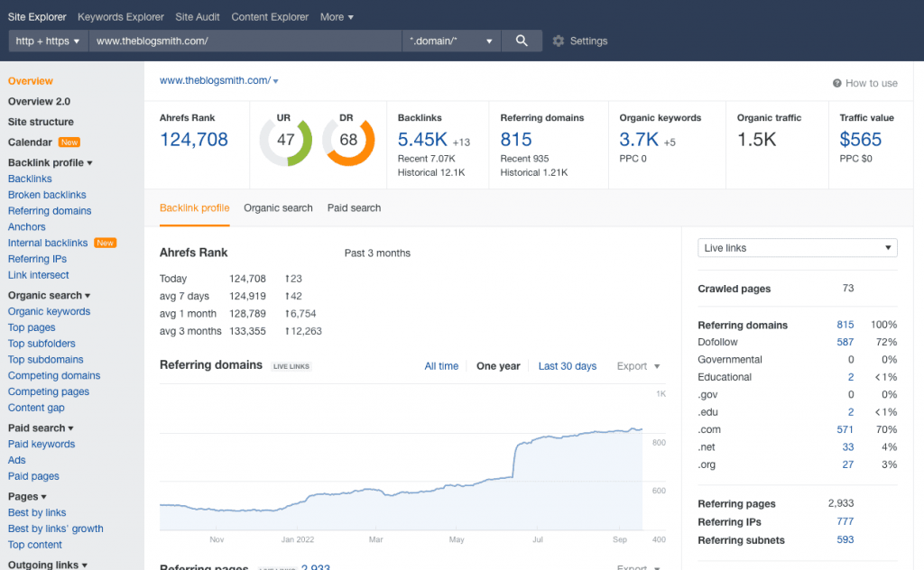Open Calendar in sidebar
The image size is (924, 570).
click(30, 142)
